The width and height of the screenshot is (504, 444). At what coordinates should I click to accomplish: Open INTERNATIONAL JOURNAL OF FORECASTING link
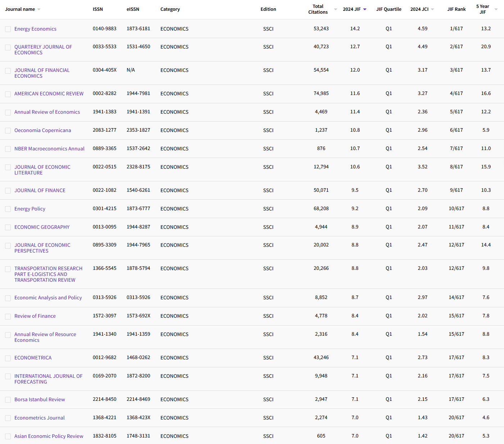[x=49, y=379]
